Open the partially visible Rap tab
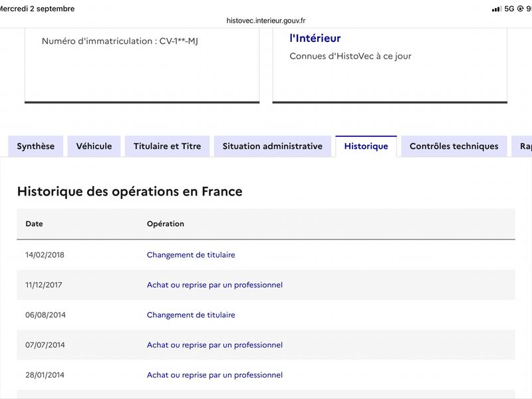Viewport: 532px width, 399px height. pos(522,146)
